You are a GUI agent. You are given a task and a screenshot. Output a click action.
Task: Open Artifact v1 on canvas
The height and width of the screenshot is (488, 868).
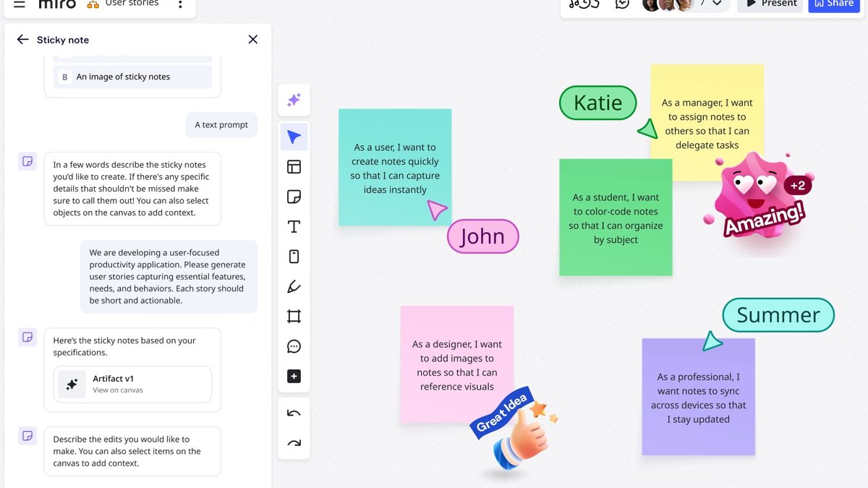(x=133, y=384)
